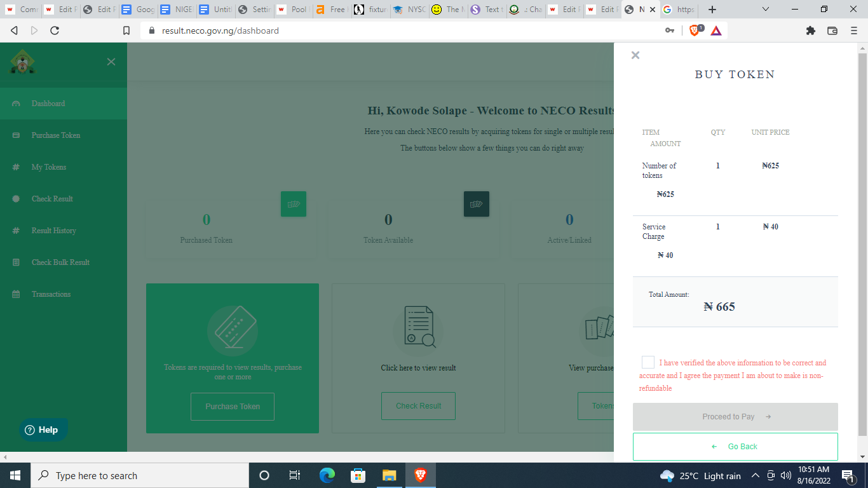Close the Buy Token panel with X
868x488 pixels.
click(x=635, y=55)
